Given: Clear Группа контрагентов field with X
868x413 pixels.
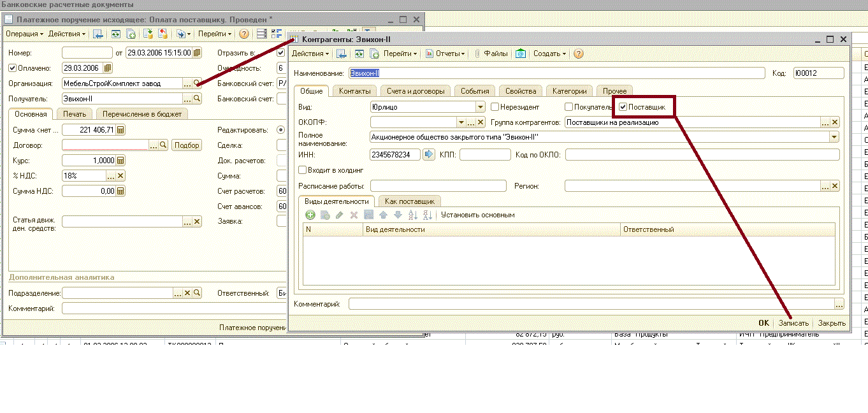Looking at the screenshot, I should pyautogui.click(x=835, y=122).
